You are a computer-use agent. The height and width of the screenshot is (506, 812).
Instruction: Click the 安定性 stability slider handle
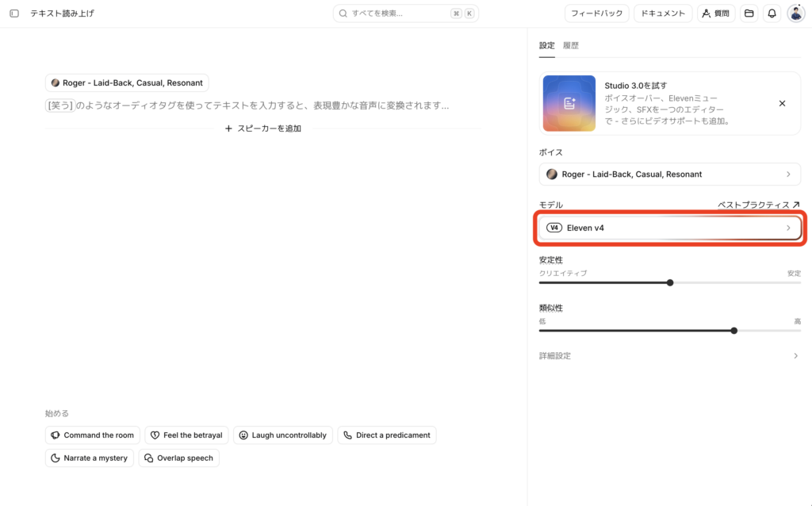[670, 283]
